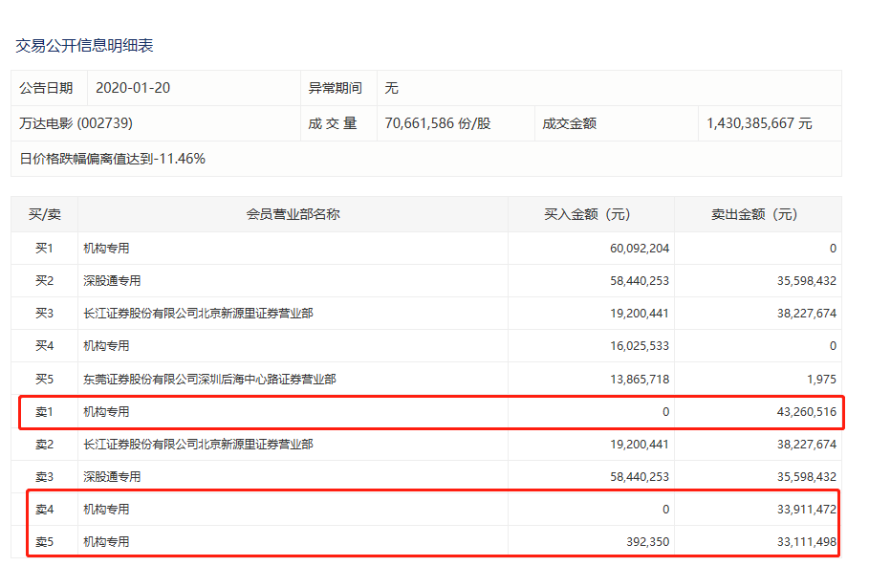
Task: Select the announcement date 2020-01-20
Action: point(133,88)
